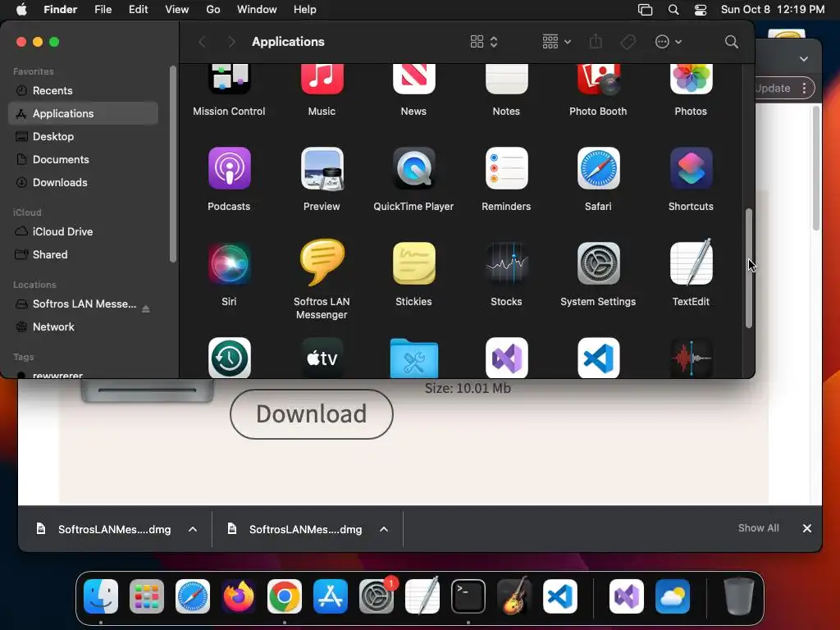The height and width of the screenshot is (630, 840).
Task: Select the Photo Booth app icon
Action: (598, 79)
